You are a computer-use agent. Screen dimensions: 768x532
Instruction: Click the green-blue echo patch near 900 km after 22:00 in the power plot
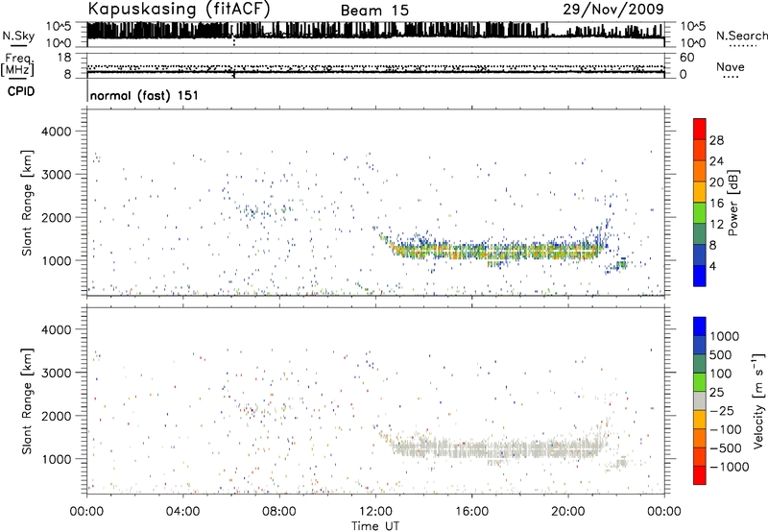tap(621, 264)
